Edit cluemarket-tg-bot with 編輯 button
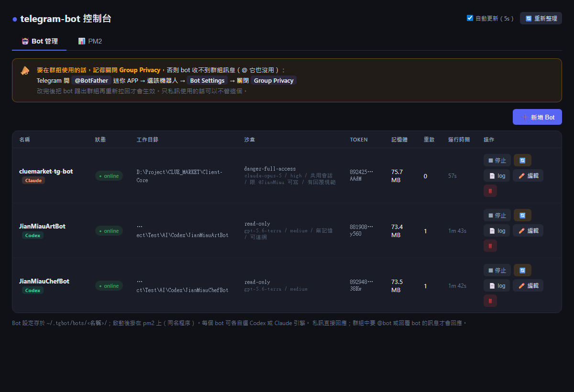 click(528, 175)
